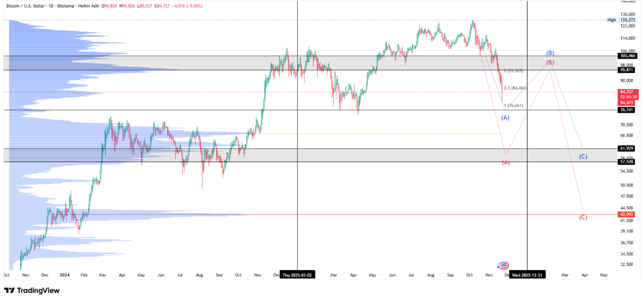
Task: Click the Bitcoin / U.S. Dollar symbol title
Action: [x=27, y=7]
